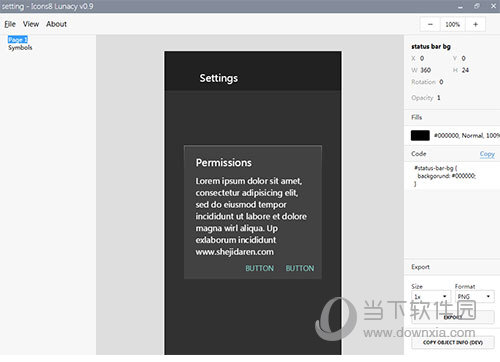Select Symbols in the pages list
This screenshot has height=362, width=500.
(20, 48)
